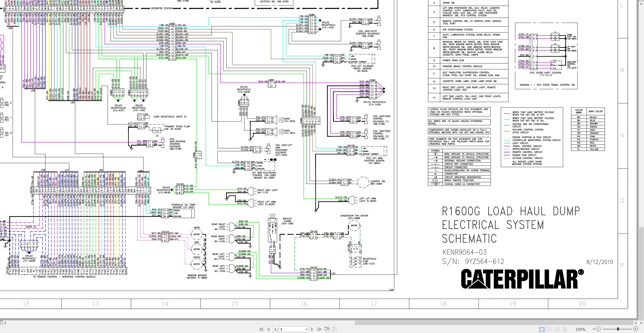This screenshot has height=333, width=644.
Task: Open the page number dropdown
Action: pyautogui.click(x=306, y=329)
